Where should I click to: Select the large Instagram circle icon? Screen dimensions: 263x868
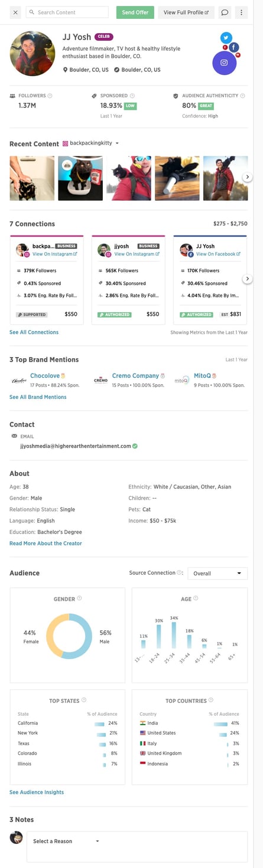click(224, 63)
